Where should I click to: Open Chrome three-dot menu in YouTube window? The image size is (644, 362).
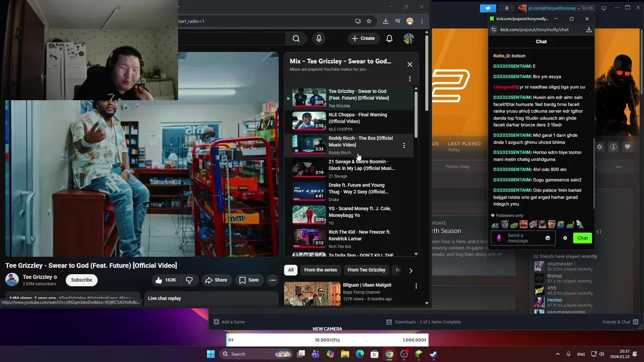click(x=422, y=21)
